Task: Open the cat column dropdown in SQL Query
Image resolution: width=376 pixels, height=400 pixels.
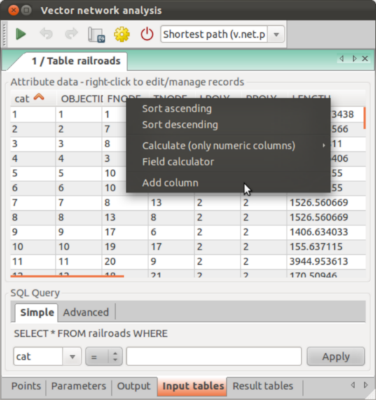Action: click(x=72, y=357)
